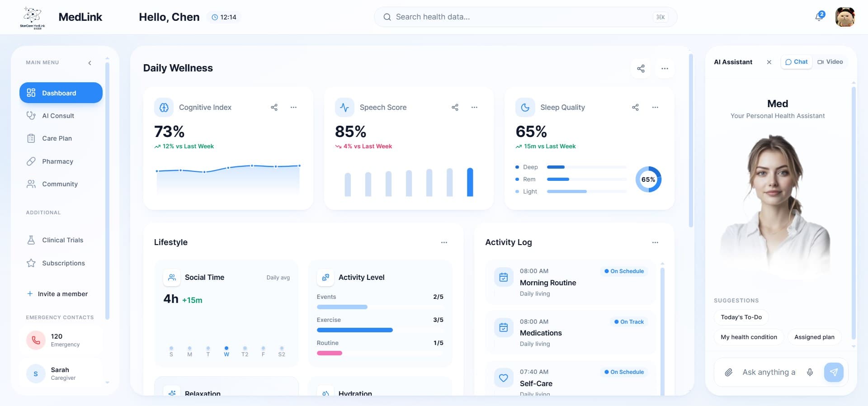Open Lifestyle more options
The image size is (868, 406).
[x=444, y=242]
